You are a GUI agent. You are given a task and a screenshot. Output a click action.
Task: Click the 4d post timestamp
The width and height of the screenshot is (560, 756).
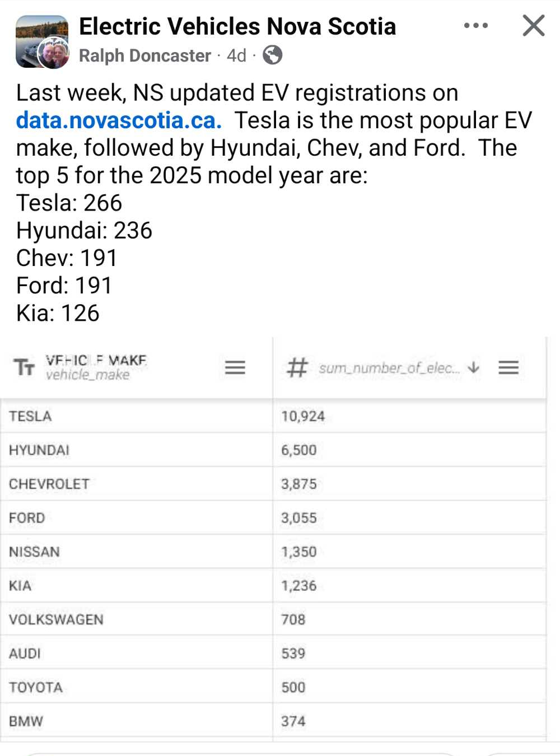[x=236, y=55]
